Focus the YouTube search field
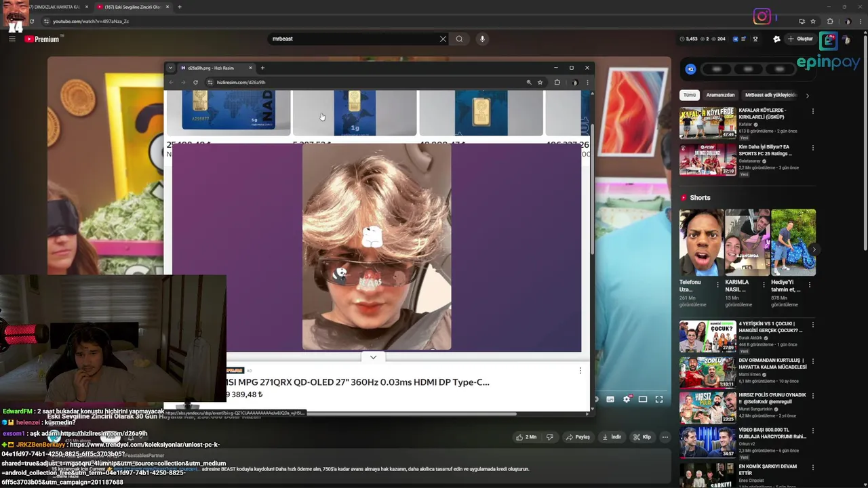 coord(353,39)
